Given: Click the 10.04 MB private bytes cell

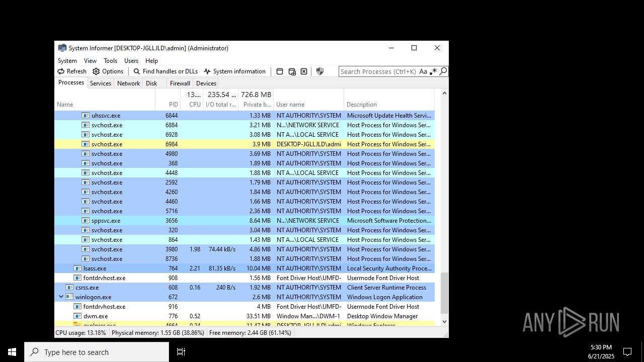Looking at the screenshot, I should click(x=258, y=268).
